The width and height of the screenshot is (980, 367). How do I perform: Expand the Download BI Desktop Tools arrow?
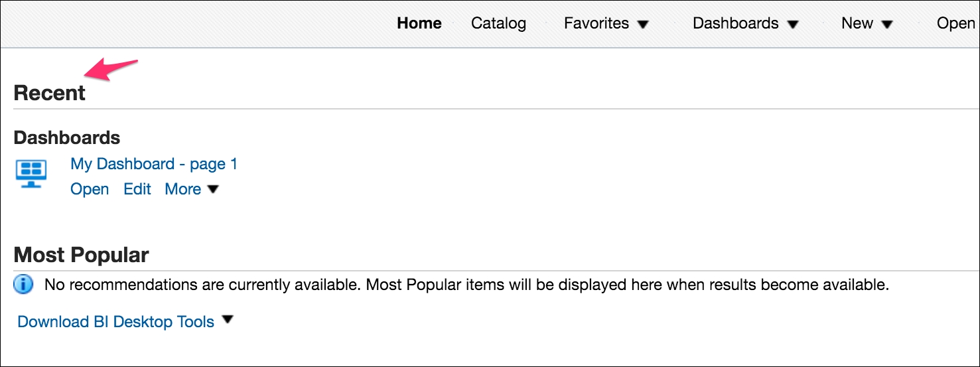click(x=228, y=320)
